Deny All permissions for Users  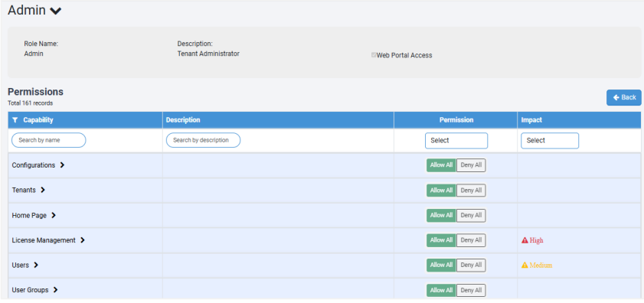[471, 266]
